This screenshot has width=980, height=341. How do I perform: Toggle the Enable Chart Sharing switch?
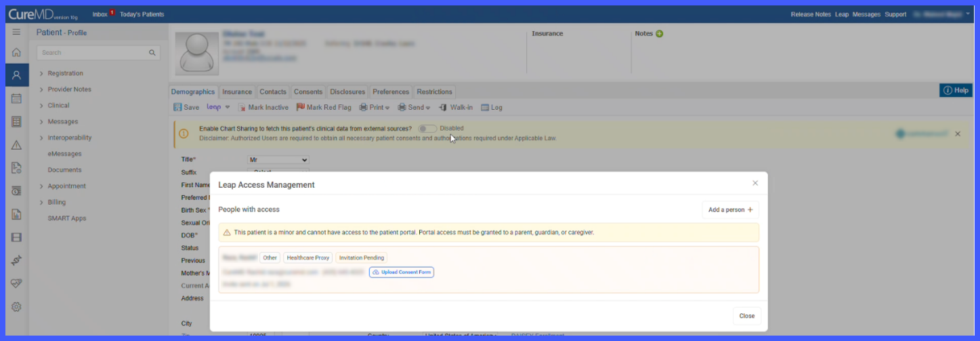[x=427, y=128]
